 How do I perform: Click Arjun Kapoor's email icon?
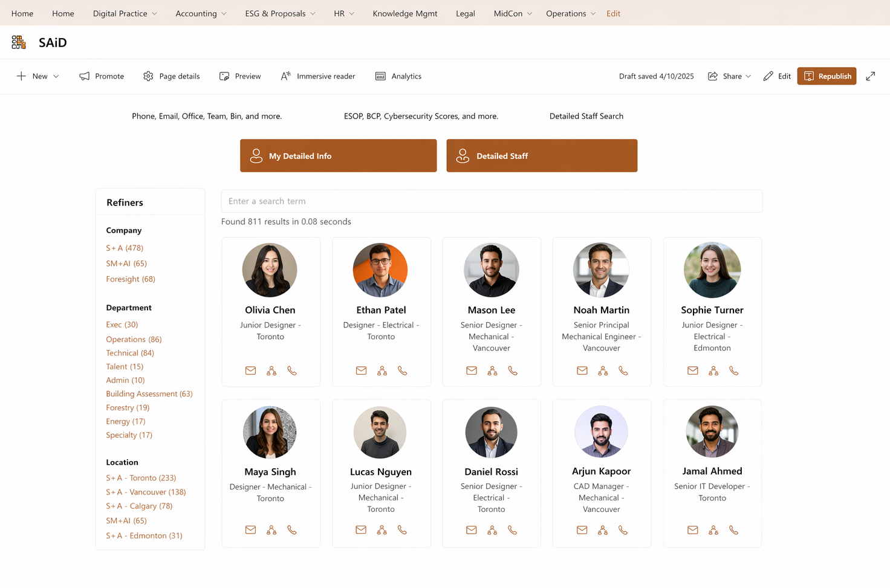(x=582, y=530)
